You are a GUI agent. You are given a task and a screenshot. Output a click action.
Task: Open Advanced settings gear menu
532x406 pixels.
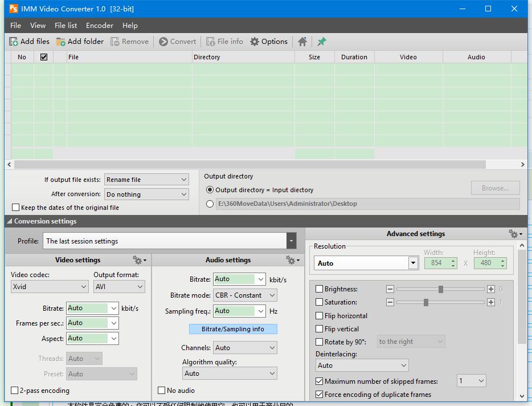point(515,234)
